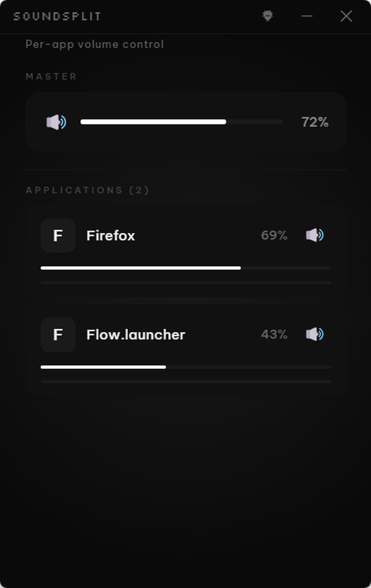This screenshot has height=588, width=371.
Task: Toggle mute for the Flow.launcher audio session
Action: 314,335
